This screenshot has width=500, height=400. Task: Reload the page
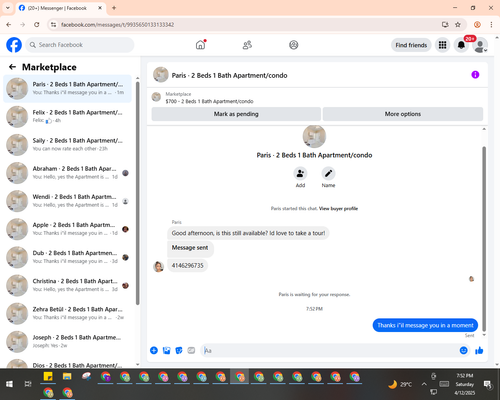[37, 25]
